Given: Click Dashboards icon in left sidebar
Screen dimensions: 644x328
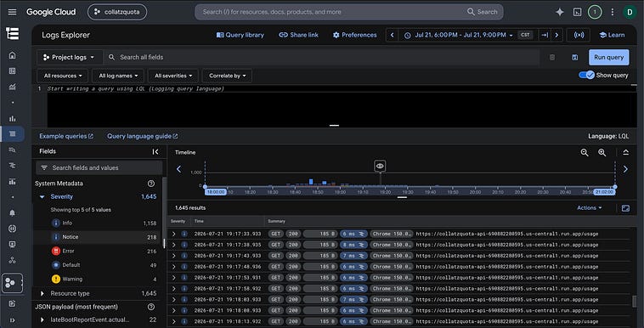Looking at the screenshot, I should 13,71.
